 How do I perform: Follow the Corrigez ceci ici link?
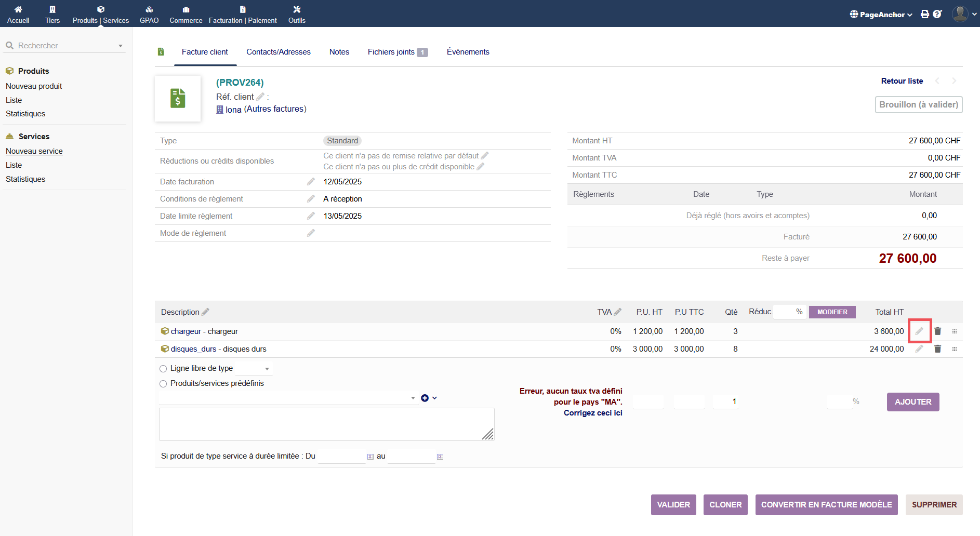coord(593,413)
